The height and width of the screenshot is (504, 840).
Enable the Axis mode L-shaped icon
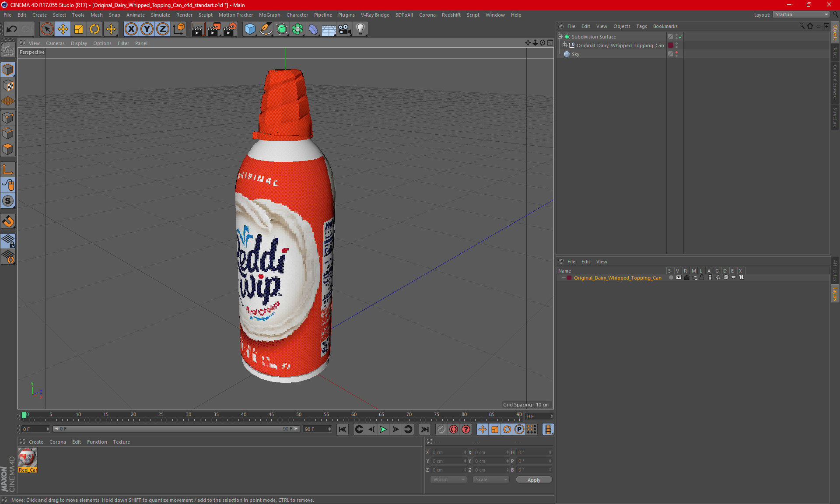[x=8, y=169]
